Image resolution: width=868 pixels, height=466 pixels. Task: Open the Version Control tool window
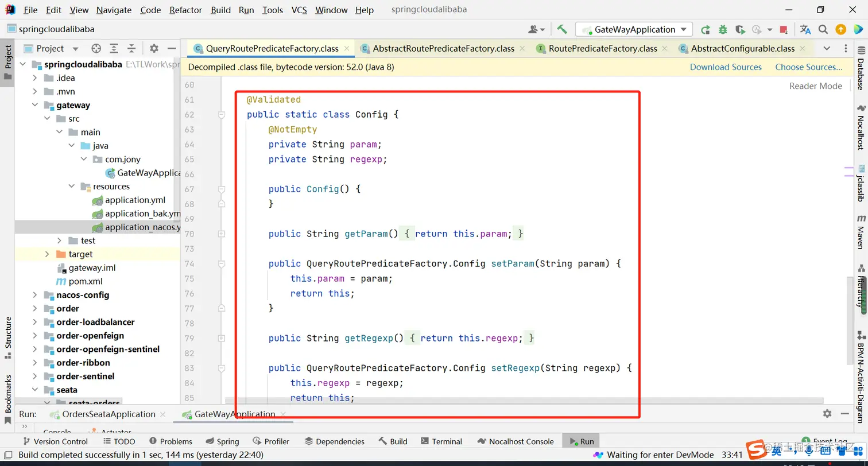(55, 441)
